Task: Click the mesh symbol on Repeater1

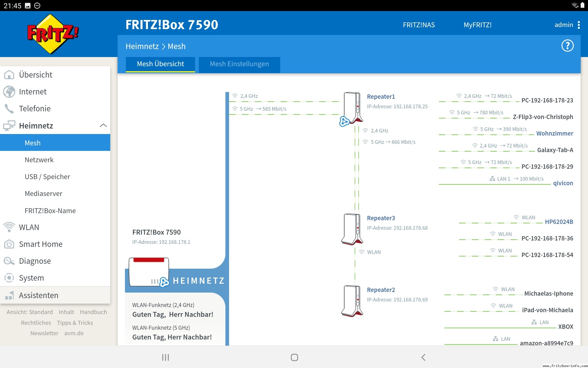Action: (344, 121)
